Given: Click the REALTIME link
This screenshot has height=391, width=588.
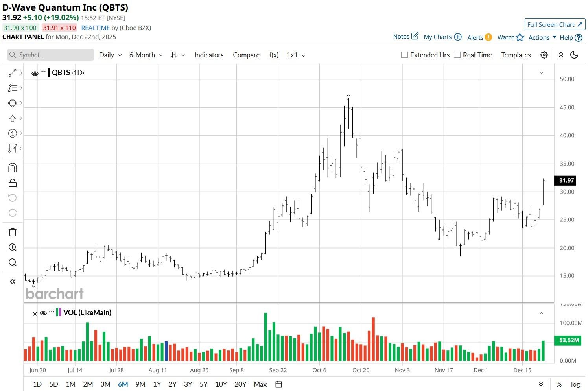Looking at the screenshot, I should 96,28.
